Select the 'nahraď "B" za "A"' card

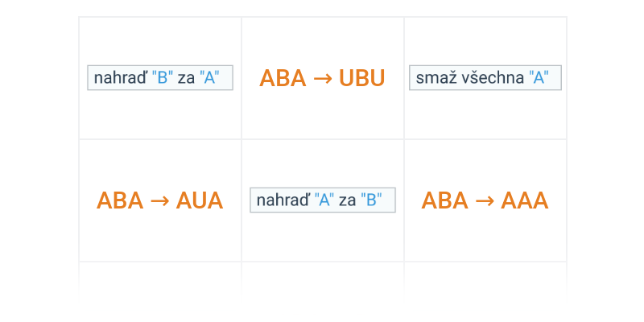tap(160, 78)
